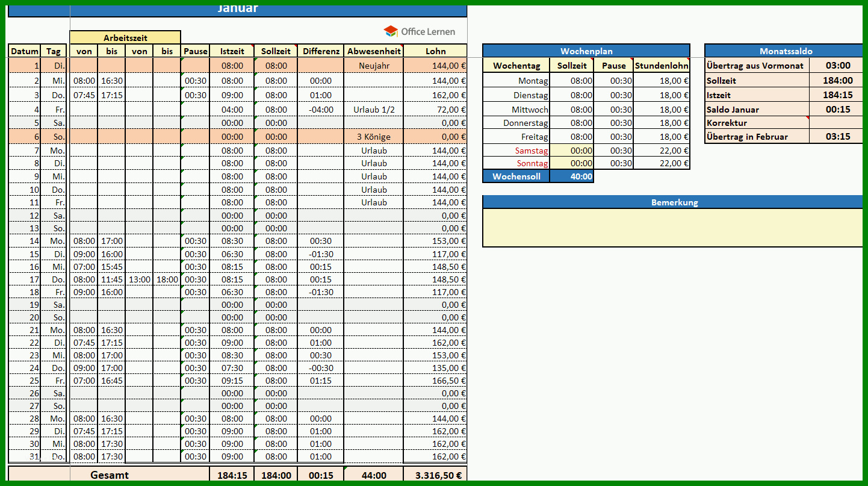Click the Differenz column header
This screenshot has width=868, height=486.
[321, 51]
